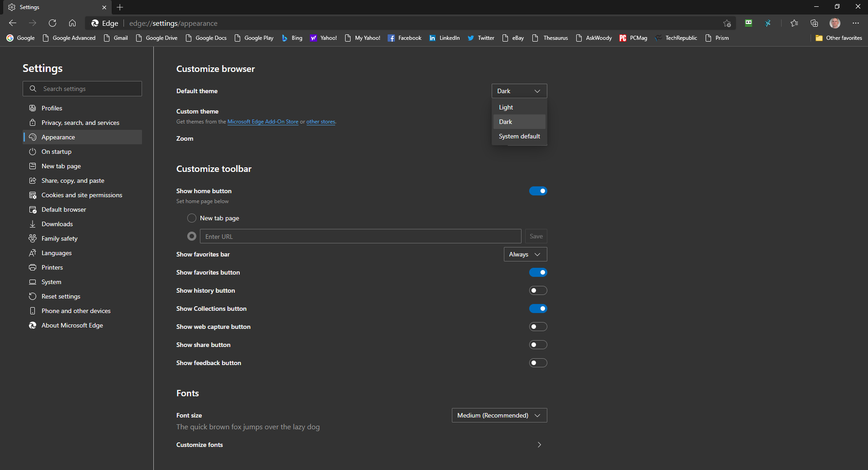This screenshot has width=868, height=470.
Task: Click the Enter URL input field
Action: [360, 236]
